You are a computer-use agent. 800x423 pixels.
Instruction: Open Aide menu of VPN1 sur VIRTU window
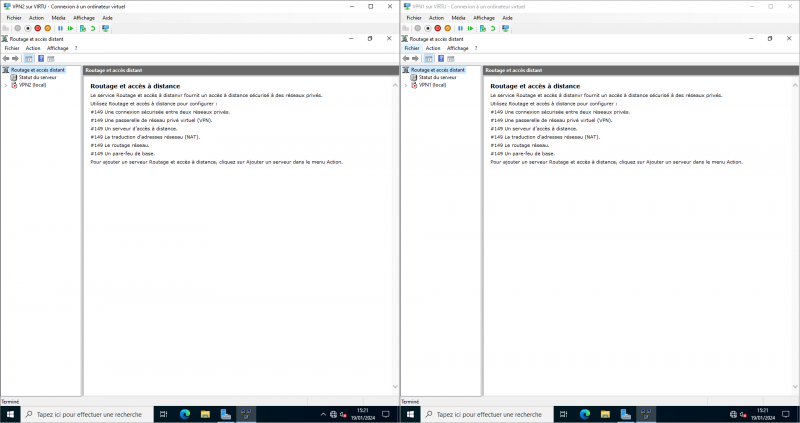tap(507, 18)
